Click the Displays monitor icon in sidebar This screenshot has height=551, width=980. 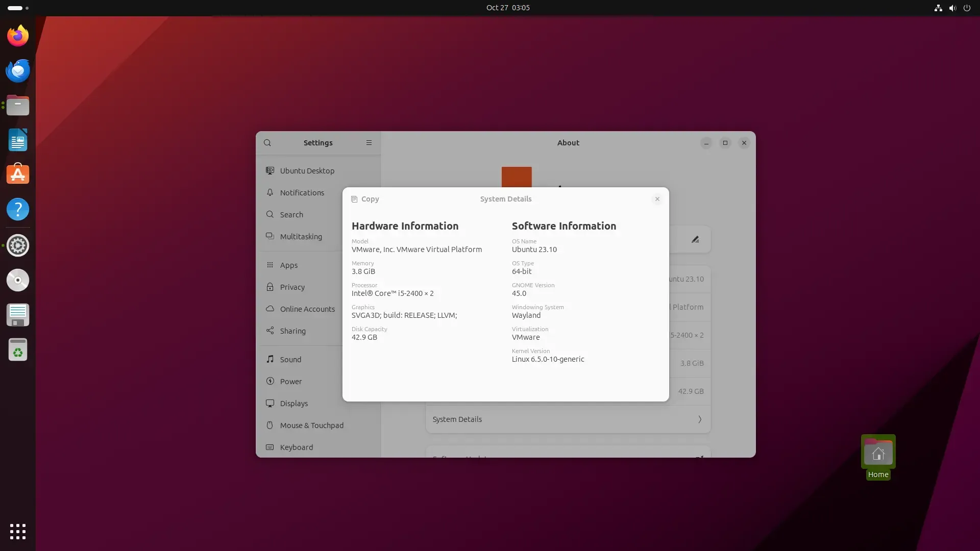(270, 403)
